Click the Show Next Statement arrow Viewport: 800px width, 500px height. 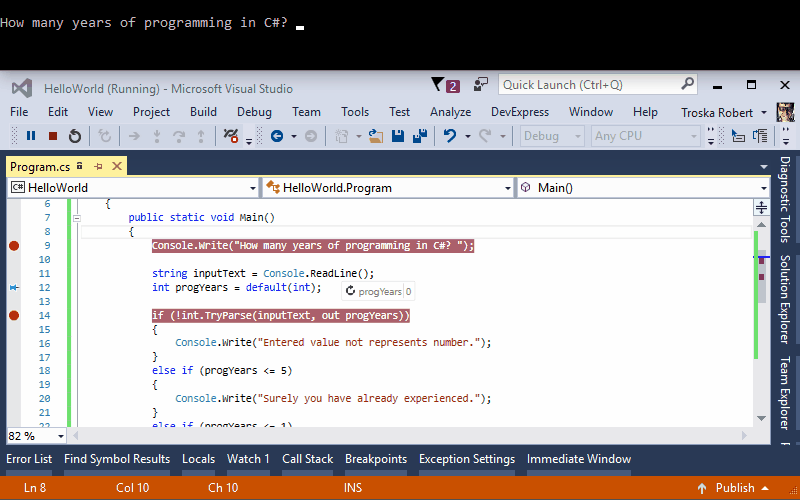(x=134, y=136)
